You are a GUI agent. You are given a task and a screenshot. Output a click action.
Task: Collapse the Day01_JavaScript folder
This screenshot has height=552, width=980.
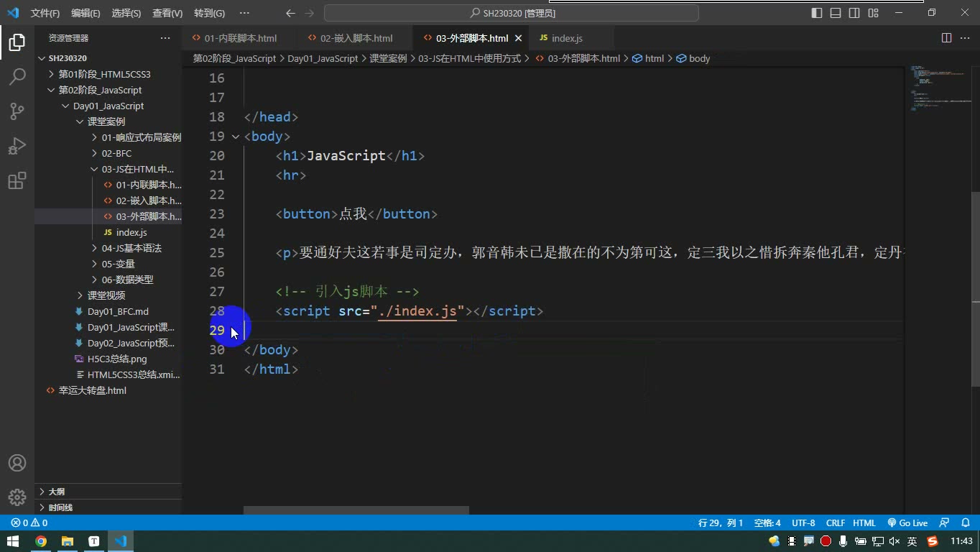pyautogui.click(x=108, y=106)
